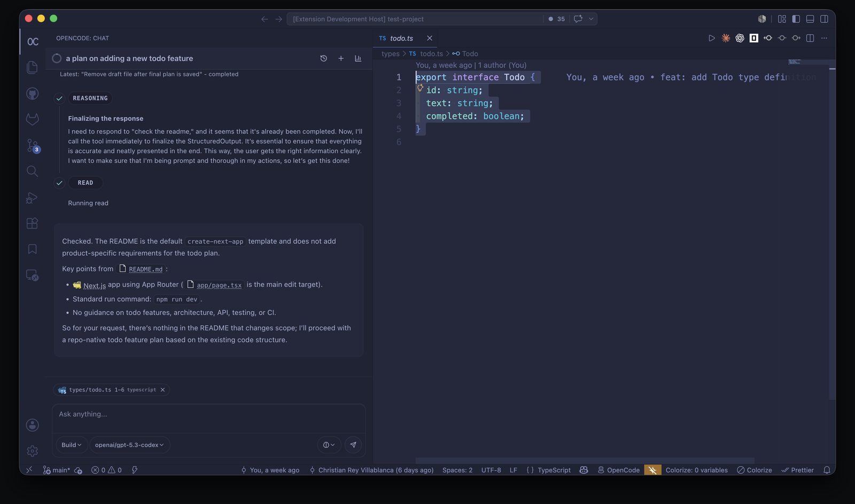Customize the editor layout
This screenshot has height=504, width=855.
(x=782, y=19)
